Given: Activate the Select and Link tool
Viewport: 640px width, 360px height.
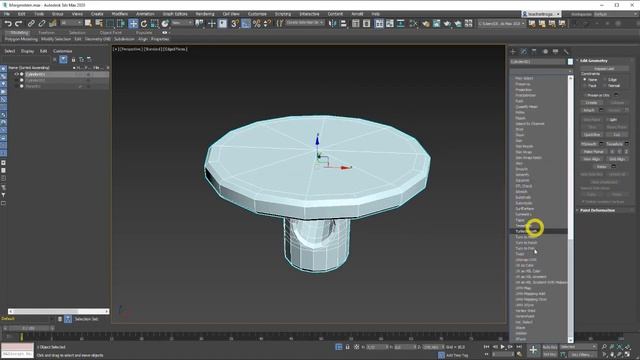Looking at the screenshot, I should 31,24.
